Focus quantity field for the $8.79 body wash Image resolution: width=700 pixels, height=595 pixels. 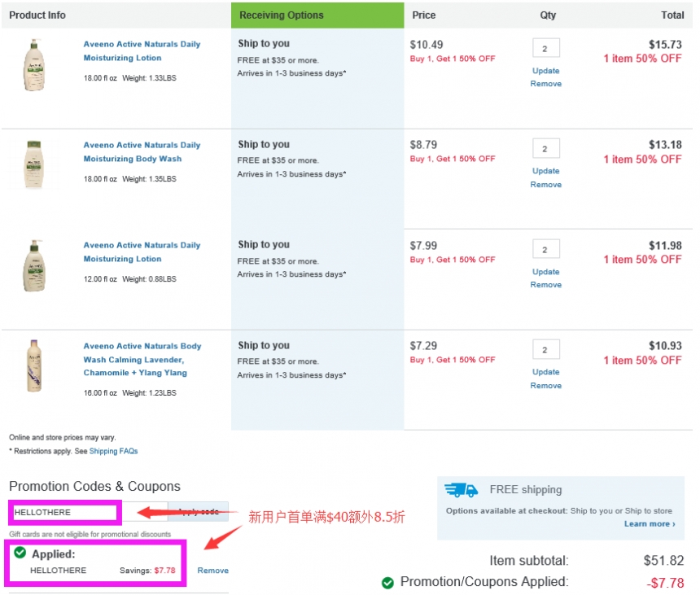pos(545,149)
